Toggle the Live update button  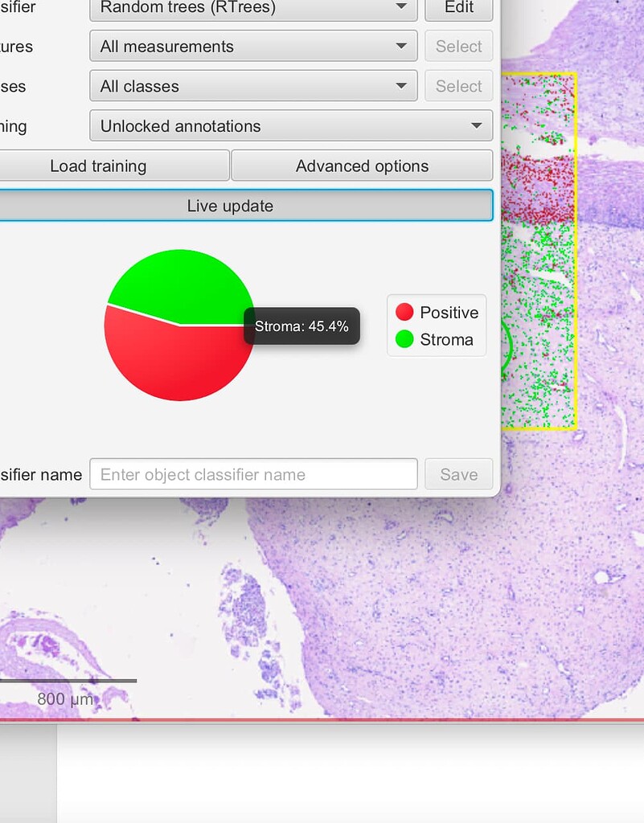[x=231, y=205]
